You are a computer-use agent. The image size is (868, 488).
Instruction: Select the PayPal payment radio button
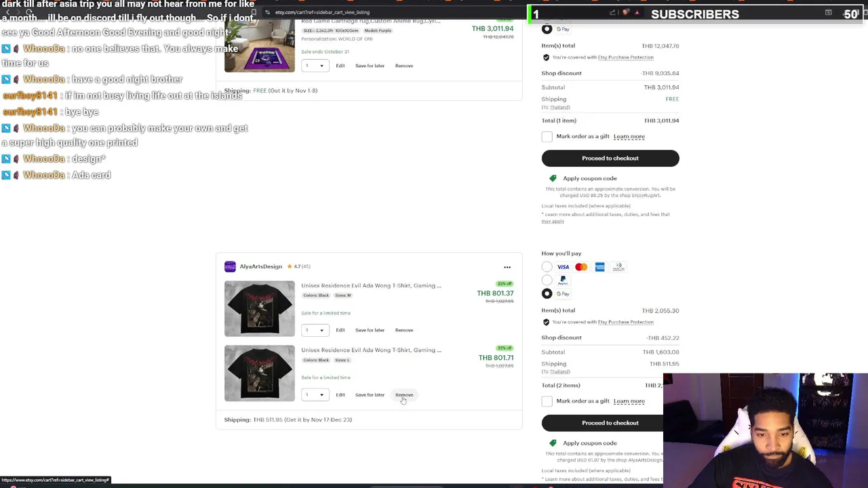[547, 280]
